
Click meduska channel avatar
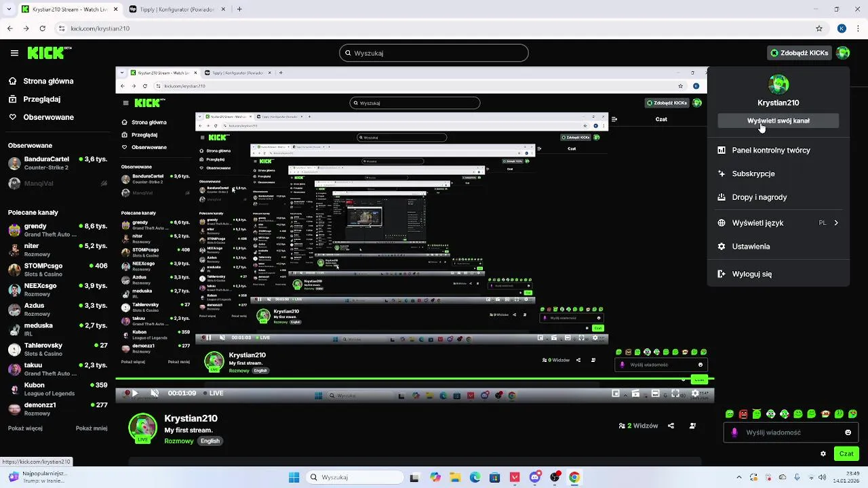tap(14, 329)
